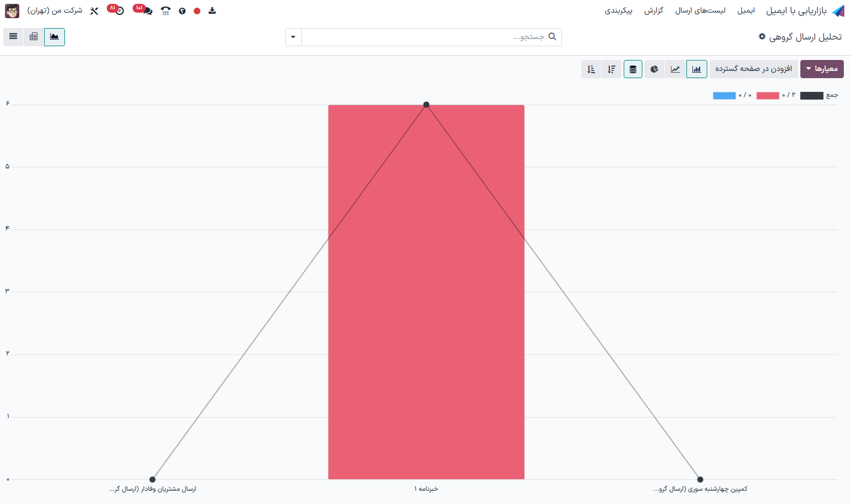Viewport: 851px width, 504px height.
Task: Switch chart to line chart mode
Action: coord(675,69)
